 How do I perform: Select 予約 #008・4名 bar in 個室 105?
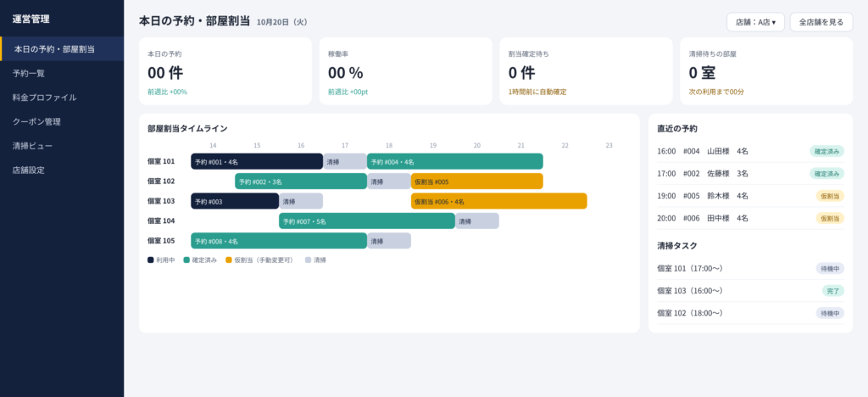pyautogui.click(x=279, y=241)
